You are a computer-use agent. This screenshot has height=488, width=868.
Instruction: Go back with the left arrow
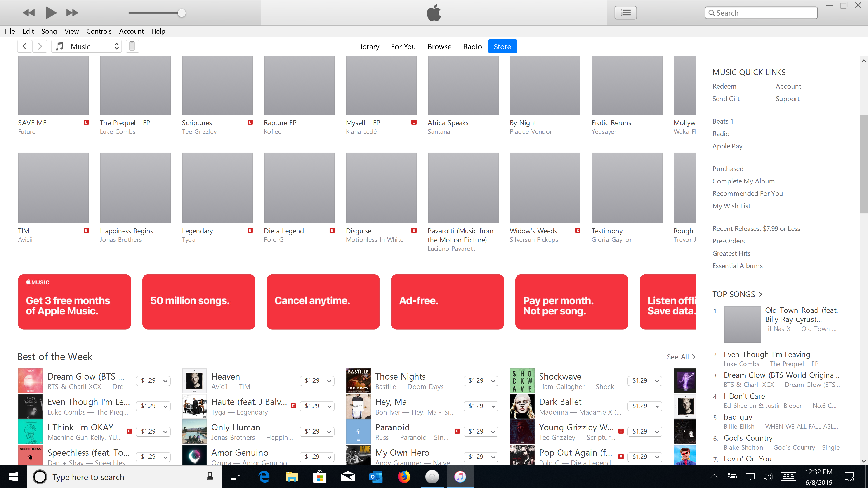click(x=25, y=46)
